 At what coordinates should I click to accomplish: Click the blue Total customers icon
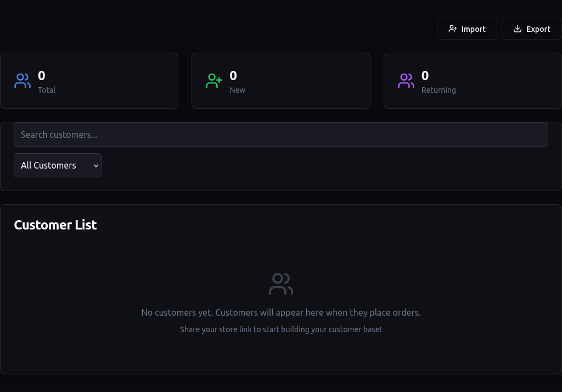coord(23,81)
